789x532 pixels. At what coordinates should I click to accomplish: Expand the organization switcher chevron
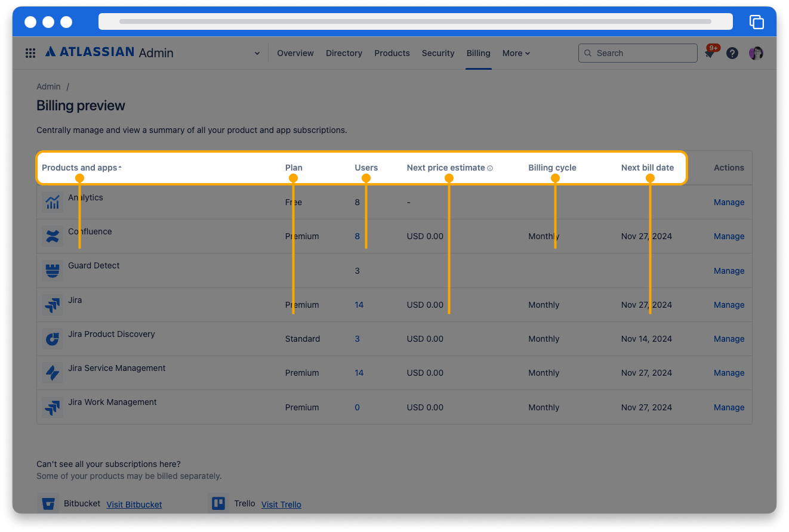click(257, 53)
